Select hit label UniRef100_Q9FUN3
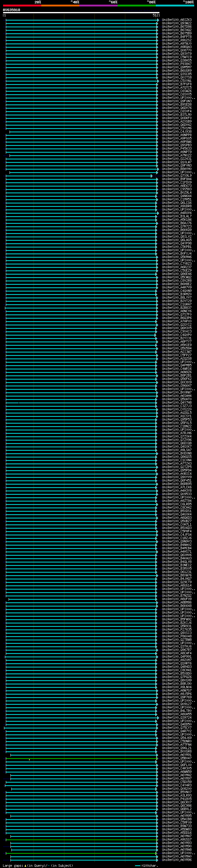Image resolution: width=197 pixels, height=868 pixels. (177, 101)
